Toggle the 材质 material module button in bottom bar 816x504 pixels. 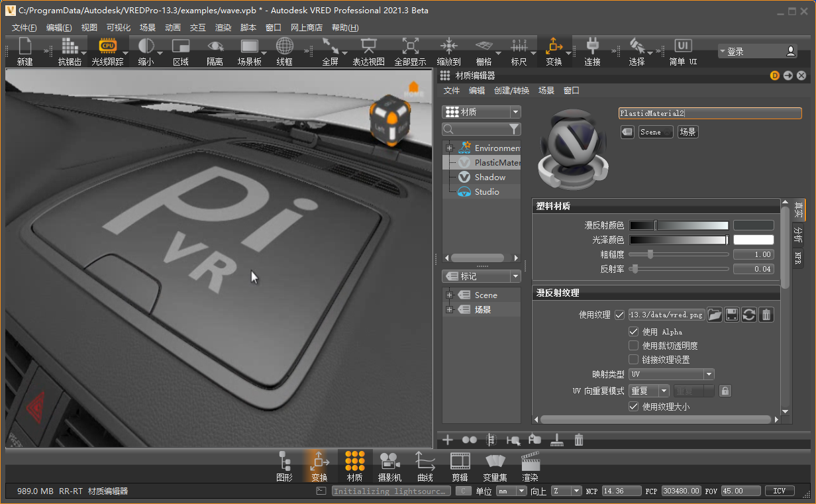coord(354,466)
